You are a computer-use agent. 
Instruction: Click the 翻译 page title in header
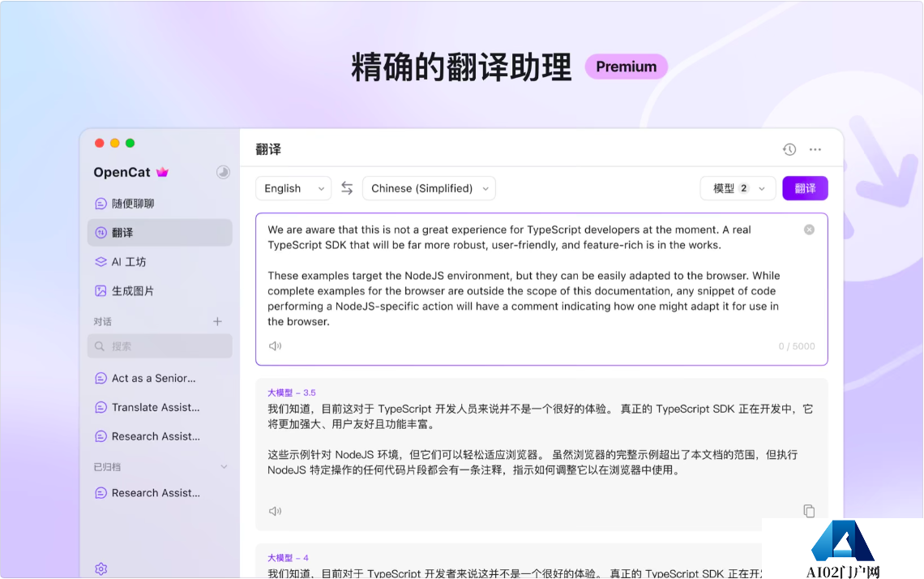(x=268, y=150)
